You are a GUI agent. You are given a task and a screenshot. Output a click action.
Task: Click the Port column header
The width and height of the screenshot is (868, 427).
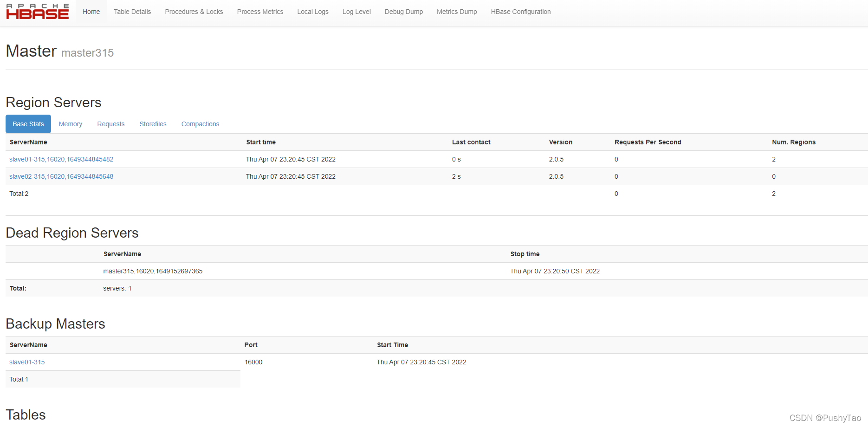251,345
